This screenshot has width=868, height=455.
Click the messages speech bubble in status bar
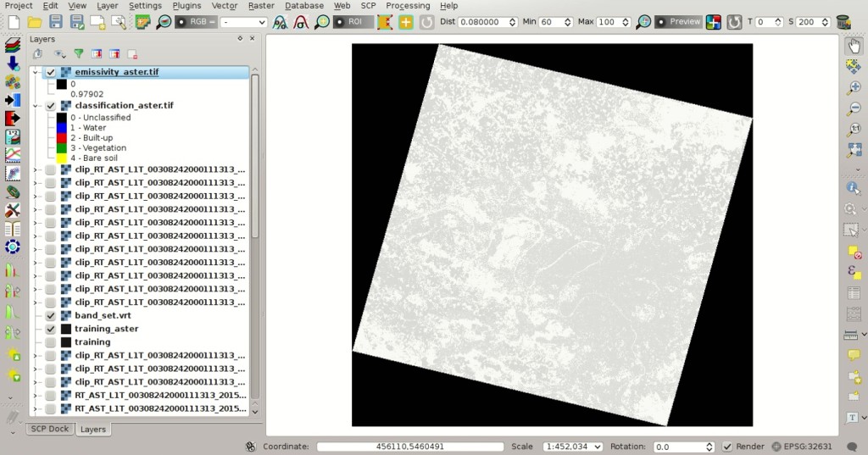pos(853,447)
